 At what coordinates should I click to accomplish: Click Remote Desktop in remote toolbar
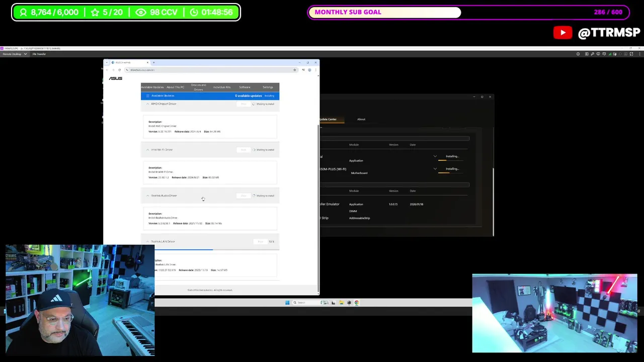(x=12, y=54)
